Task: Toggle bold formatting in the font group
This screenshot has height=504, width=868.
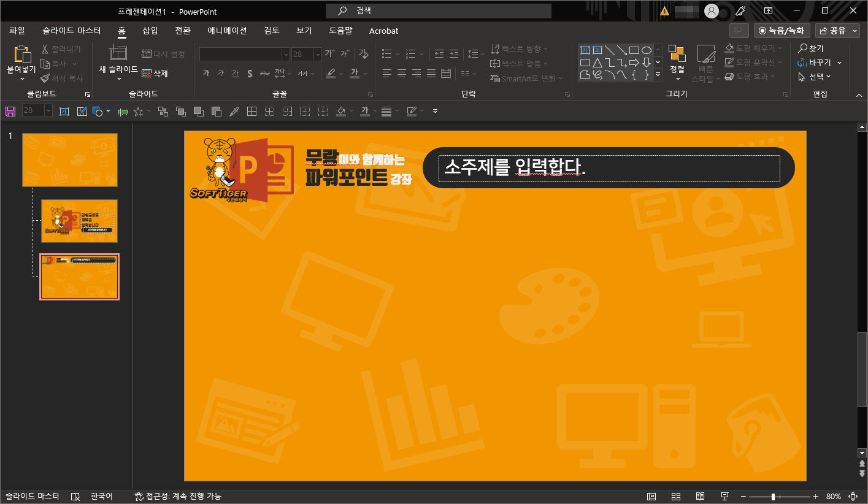Action: pyautogui.click(x=207, y=73)
